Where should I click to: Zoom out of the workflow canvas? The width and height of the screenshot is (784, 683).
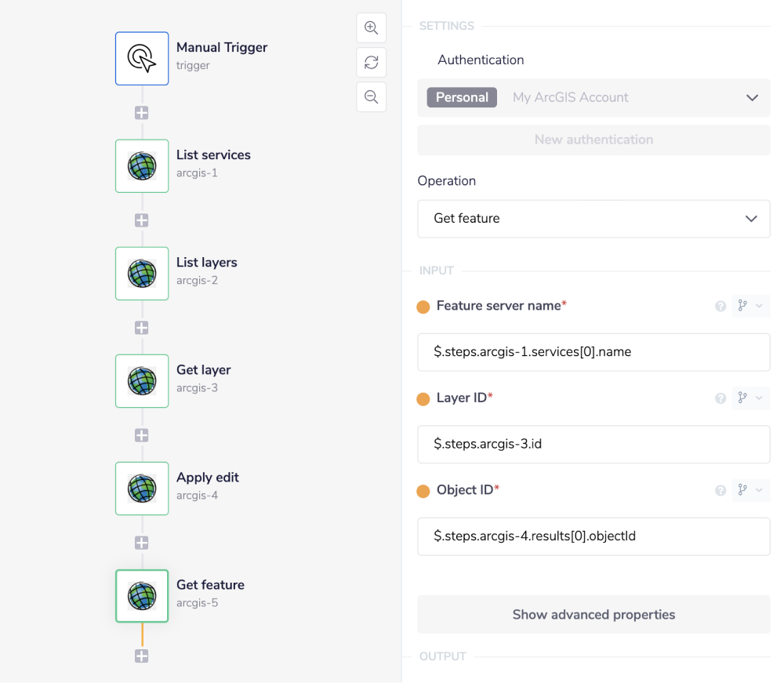pyautogui.click(x=372, y=97)
